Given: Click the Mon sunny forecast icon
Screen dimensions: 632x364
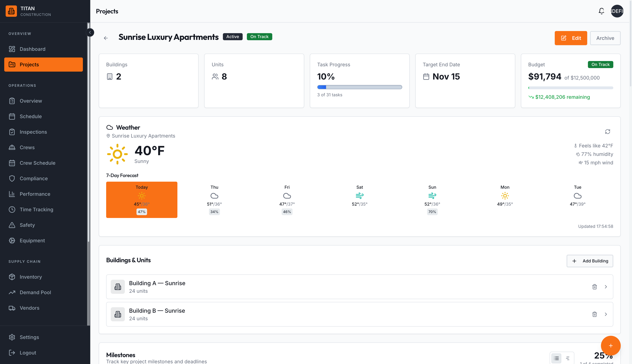Looking at the screenshot, I should coord(505,196).
